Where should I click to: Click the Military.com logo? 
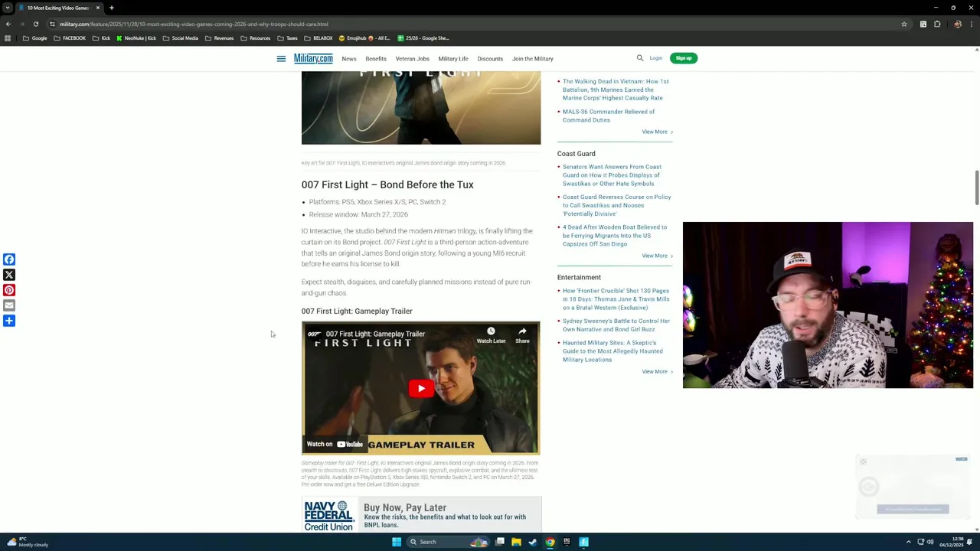313,59
